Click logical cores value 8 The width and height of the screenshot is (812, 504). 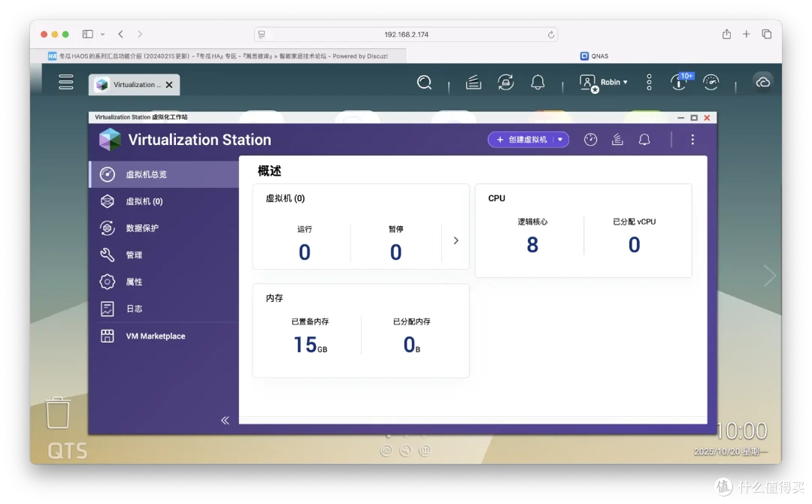pyautogui.click(x=532, y=245)
